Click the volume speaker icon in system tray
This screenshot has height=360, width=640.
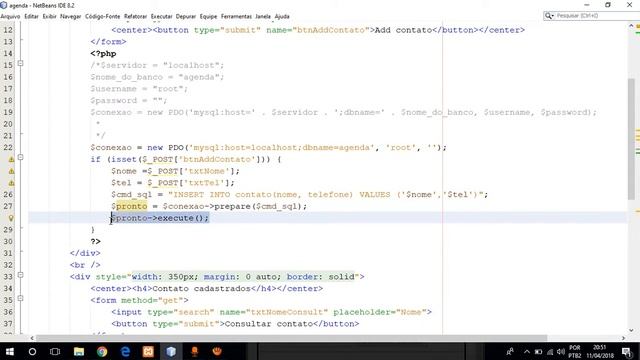561,352
